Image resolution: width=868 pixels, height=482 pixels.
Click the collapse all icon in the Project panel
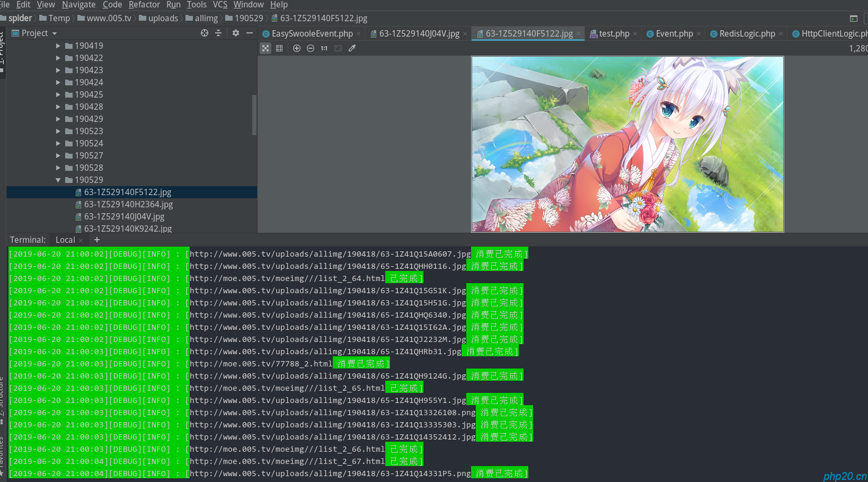coord(218,33)
